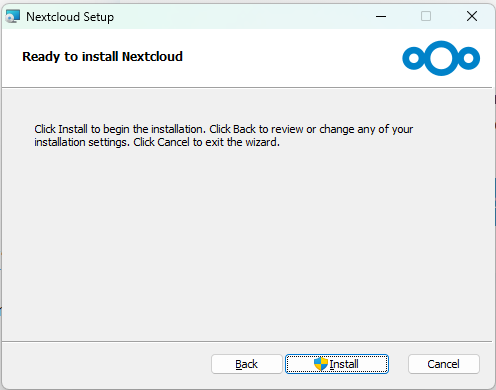Click the Nextcloud logo in the header
496x390 pixels.
[441, 58]
